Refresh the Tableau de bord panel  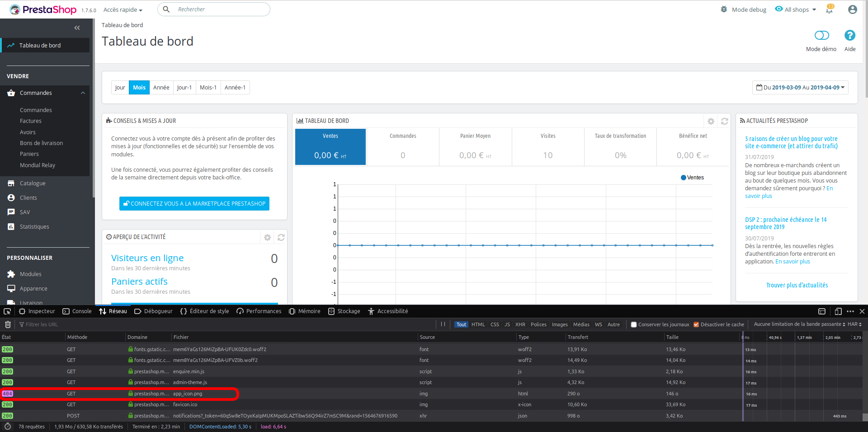tap(724, 121)
